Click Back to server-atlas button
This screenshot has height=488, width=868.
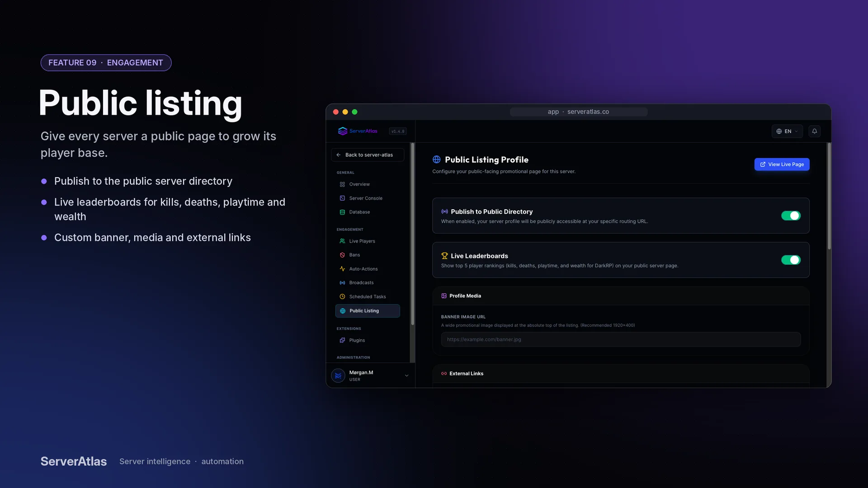coord(368,155)
